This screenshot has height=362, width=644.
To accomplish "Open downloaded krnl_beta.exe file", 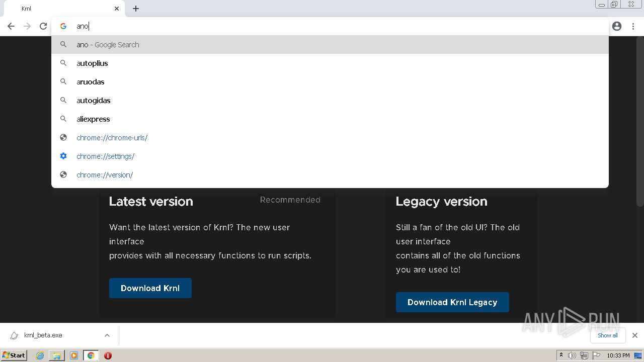I will (x=43, y=335).
